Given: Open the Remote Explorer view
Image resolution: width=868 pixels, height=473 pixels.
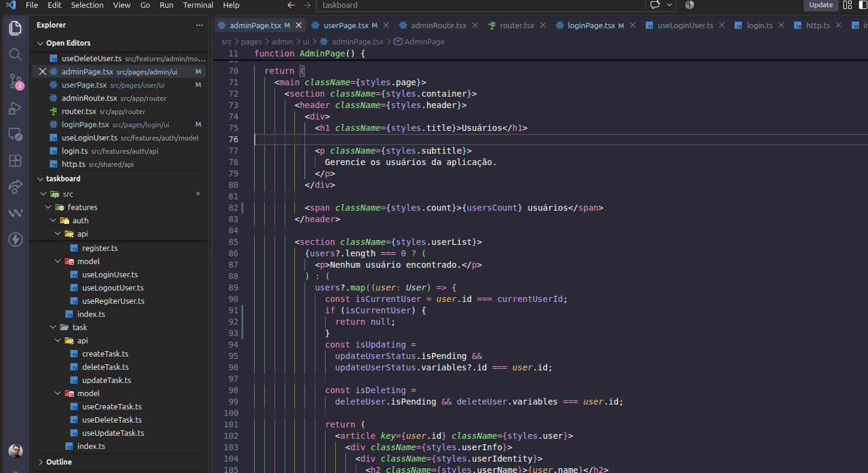Looking at the screenshot, I should [x=16, y=134].
